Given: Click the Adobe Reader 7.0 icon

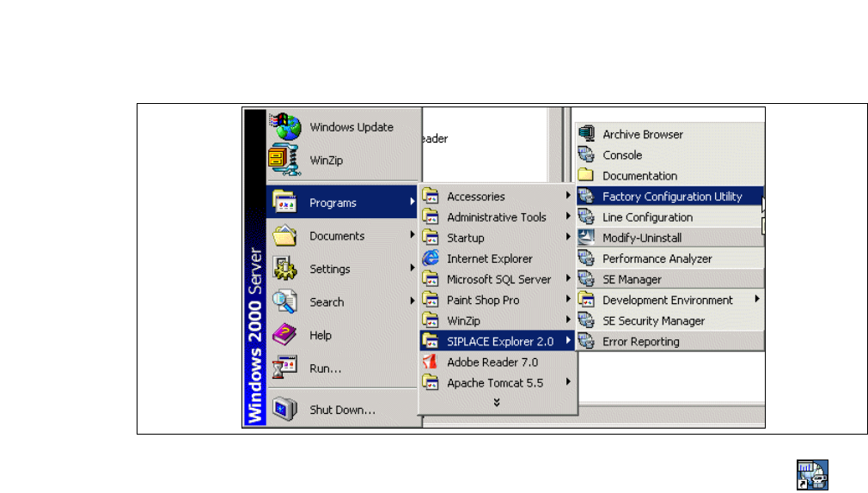Looking at the screenshot, I should pos(431,362).
